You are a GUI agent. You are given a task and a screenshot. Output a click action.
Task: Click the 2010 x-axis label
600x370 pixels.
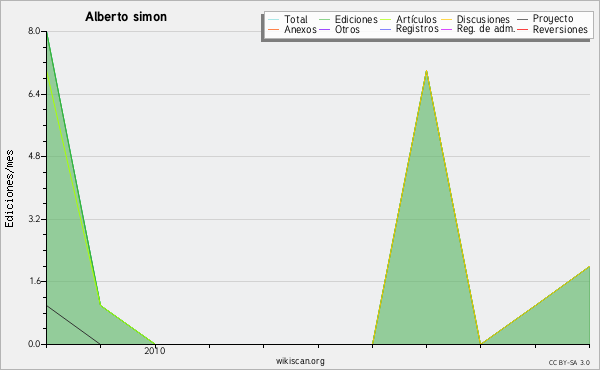tap(155, 350)
